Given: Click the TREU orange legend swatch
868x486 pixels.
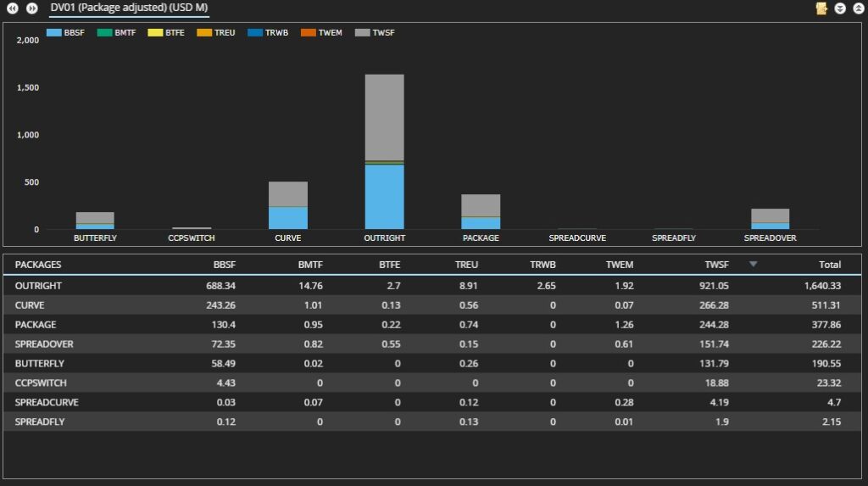Looking at the screenshot, I should (x=205, y=33).
